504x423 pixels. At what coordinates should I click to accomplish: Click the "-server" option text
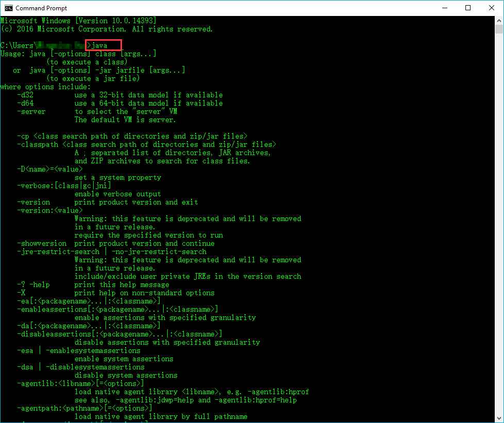(x=31, y=112)
